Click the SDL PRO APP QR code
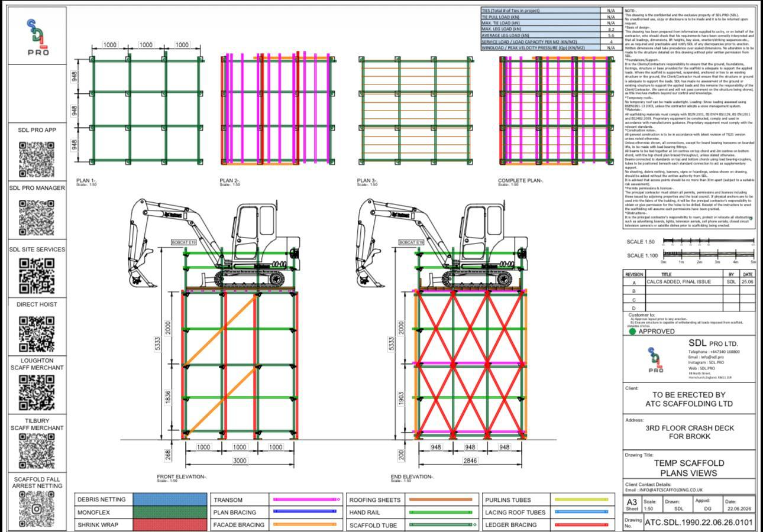The height and width of the screenshot is (532, 763). click(37, 159)
